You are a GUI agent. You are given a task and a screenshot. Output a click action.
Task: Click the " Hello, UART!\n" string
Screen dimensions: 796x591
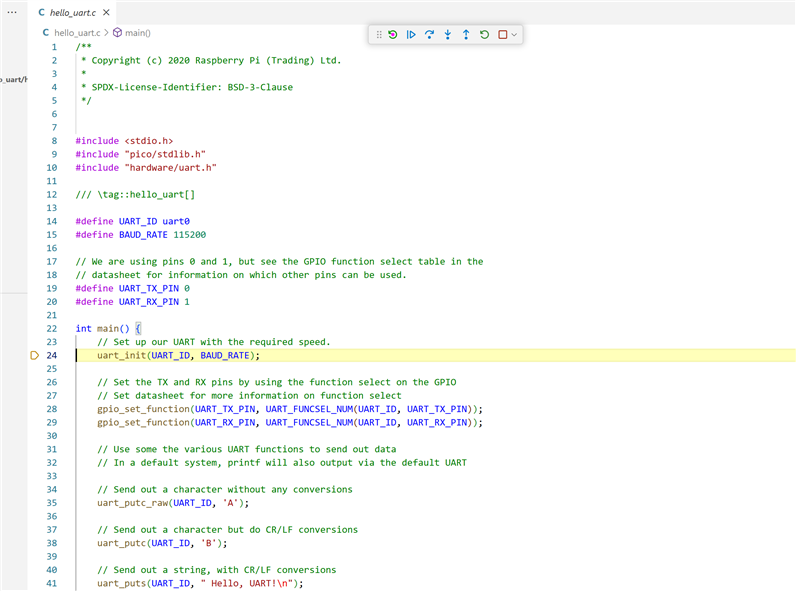pyautogui.click(x=246, y=583)
